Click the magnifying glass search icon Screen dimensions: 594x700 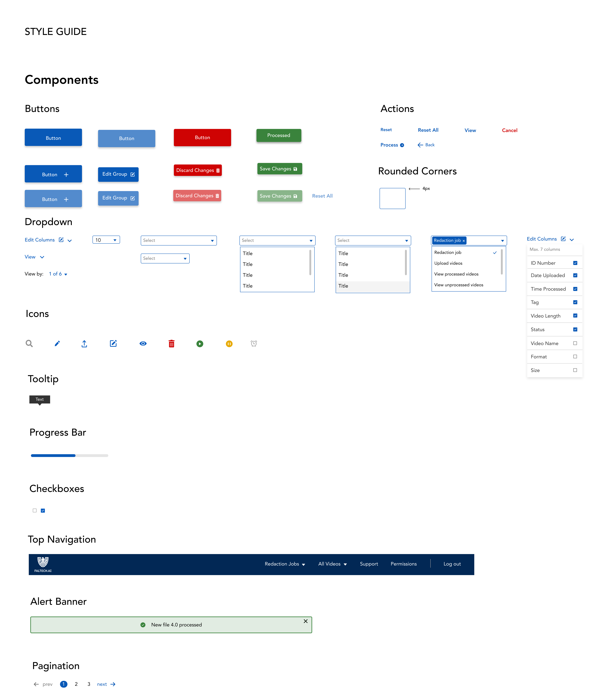[x=29, y=343]
